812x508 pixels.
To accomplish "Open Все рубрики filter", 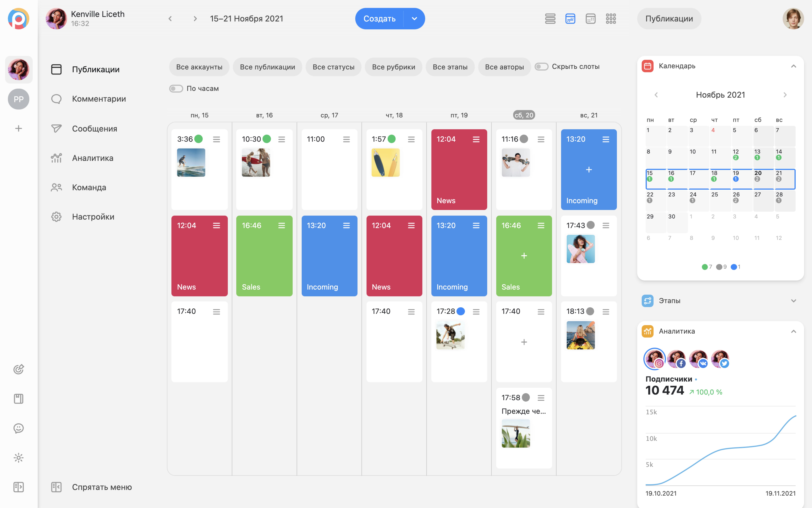I will (394, 67).
